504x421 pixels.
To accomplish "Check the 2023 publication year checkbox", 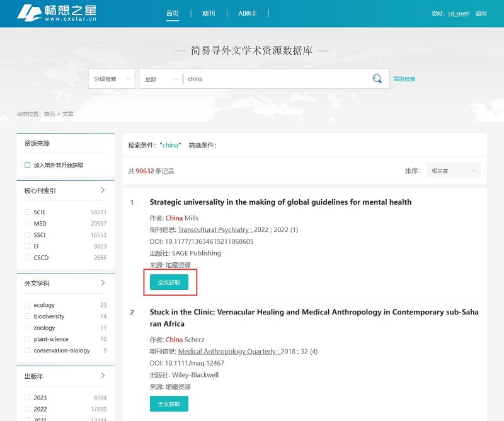I will 27,398.
